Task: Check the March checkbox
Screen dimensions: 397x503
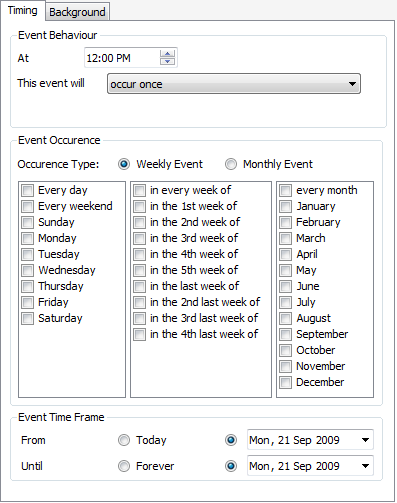Action: (x=286, y=239)
